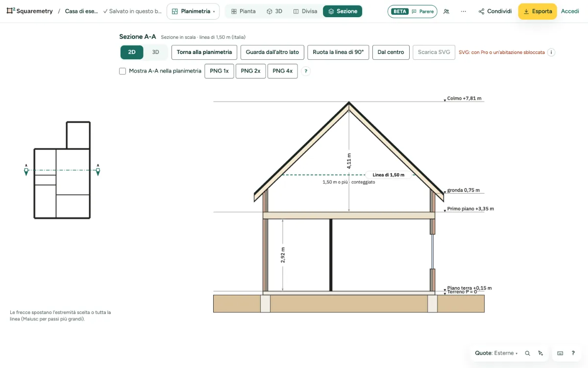Image resolution: width=588 pixels, height=368 pixels.
Task: Click the magnifier zoom icon
Action: pos(528,353)
